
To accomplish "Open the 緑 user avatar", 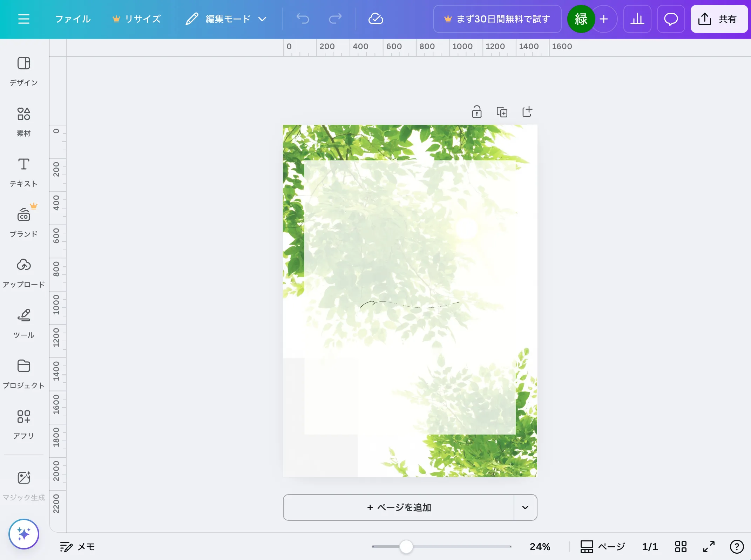I will 581,19.
